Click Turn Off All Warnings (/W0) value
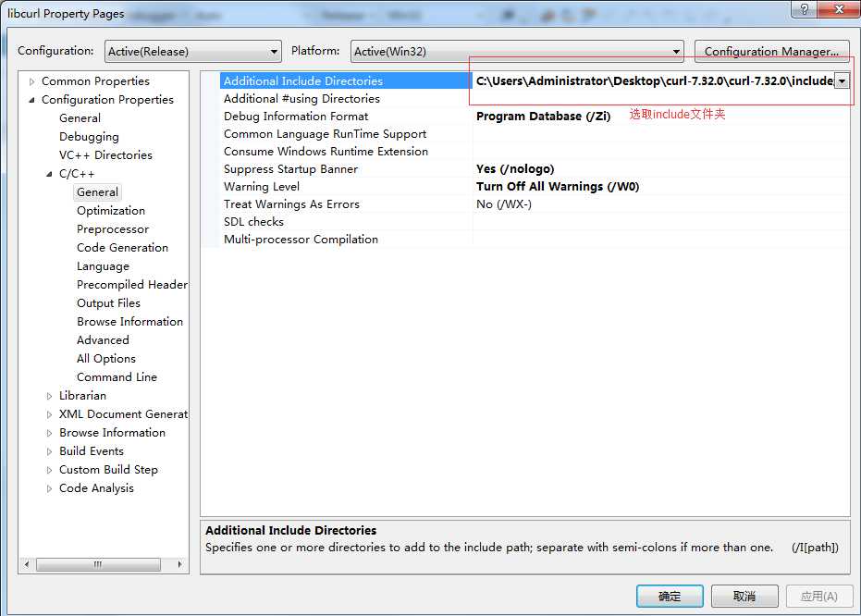Screen dimensions: 861x616 pyautogui.click(x=558, y=187)
